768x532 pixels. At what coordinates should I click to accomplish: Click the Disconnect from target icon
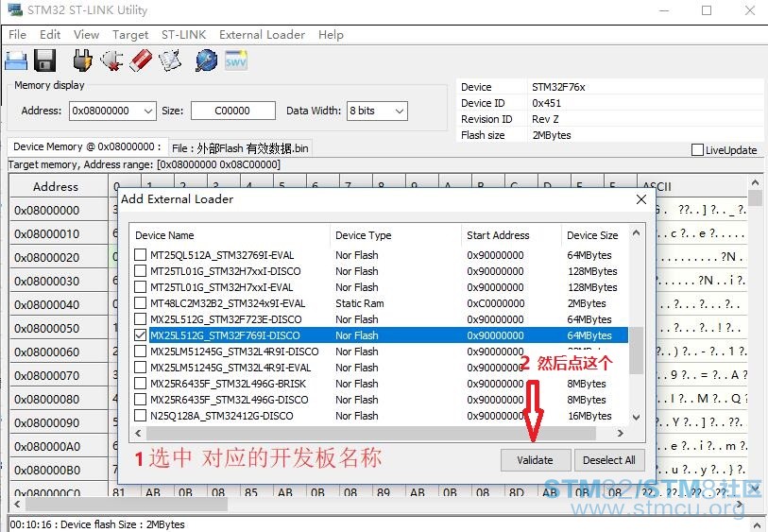tap(111, 60)
